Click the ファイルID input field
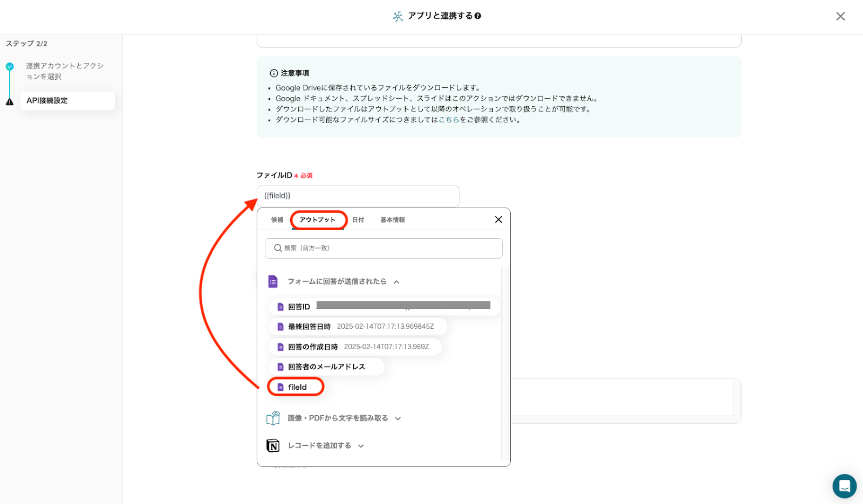 (358, 196)
